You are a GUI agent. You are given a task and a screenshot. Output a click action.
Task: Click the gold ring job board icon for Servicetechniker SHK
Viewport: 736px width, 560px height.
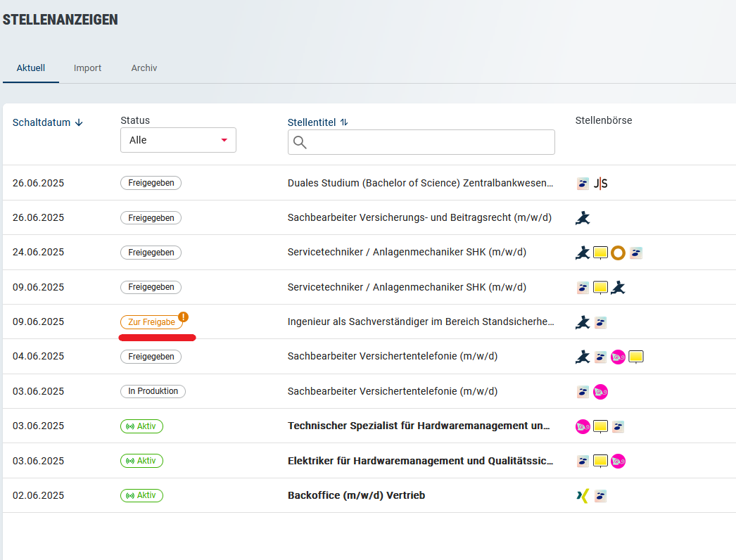tap(618, 252)
